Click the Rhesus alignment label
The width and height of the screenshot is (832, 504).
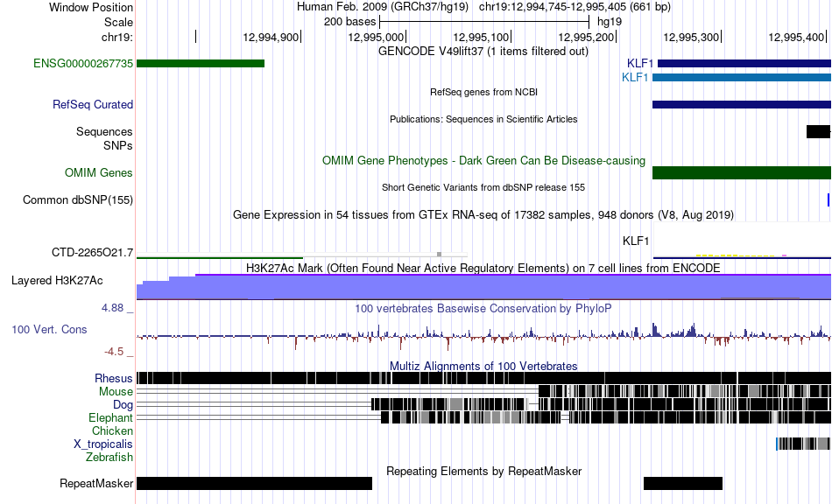click(114, 378)
